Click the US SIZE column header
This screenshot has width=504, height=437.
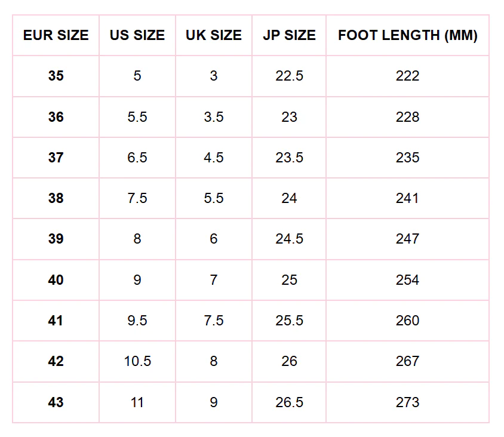pyautogui.click(x=137, y=35)
